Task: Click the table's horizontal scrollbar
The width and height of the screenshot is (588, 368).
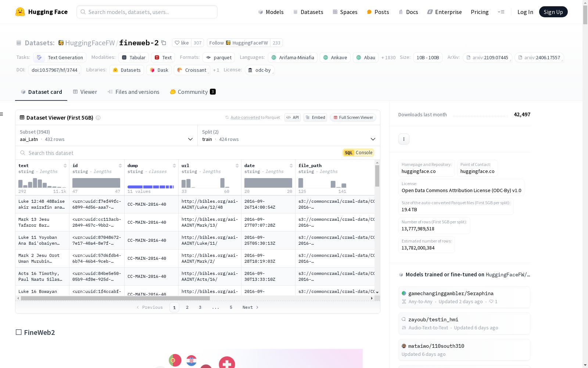Action: [x=115, y=298]
